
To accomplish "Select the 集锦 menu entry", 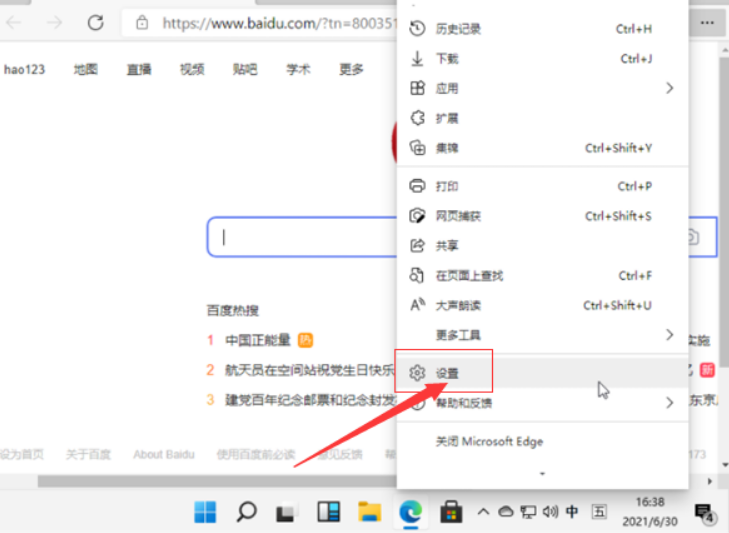I will (542, 148).
